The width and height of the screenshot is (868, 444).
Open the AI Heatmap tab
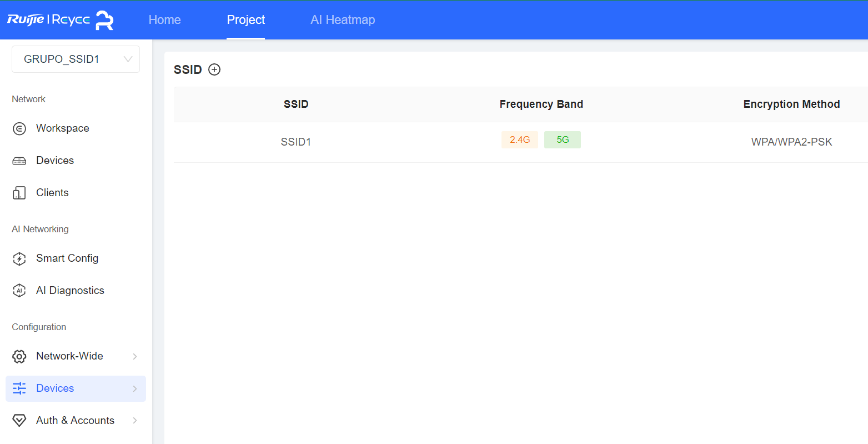point(343,19)
